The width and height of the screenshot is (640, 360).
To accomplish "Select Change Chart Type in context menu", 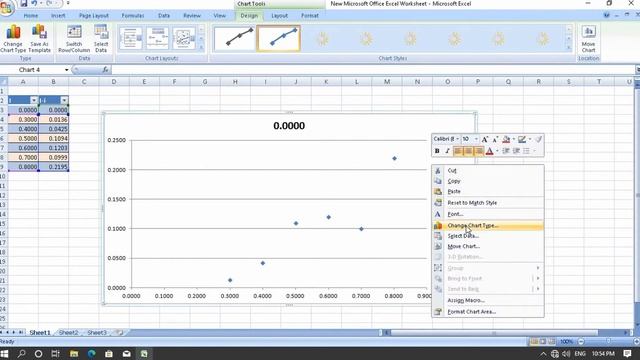I will tap(488, 225).
